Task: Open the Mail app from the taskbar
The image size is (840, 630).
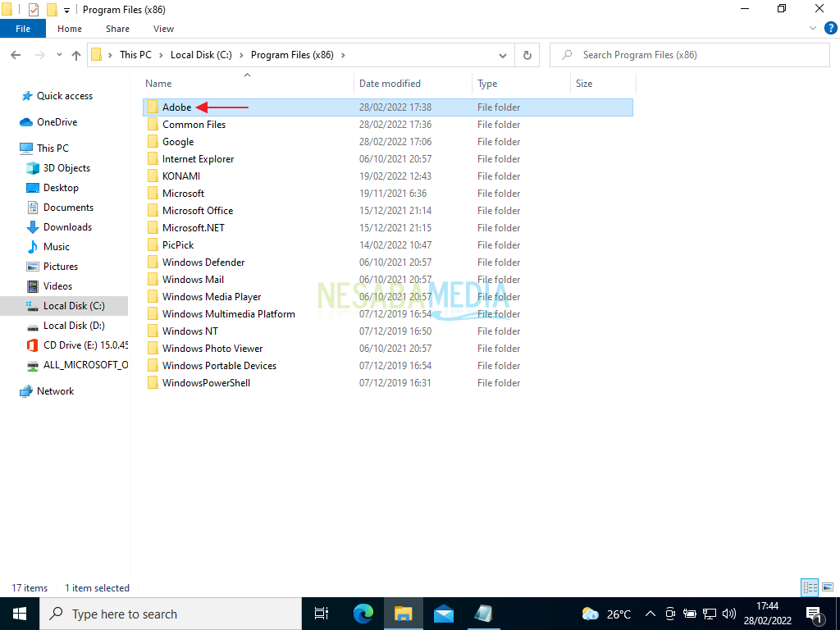Action: click(444, 613)
